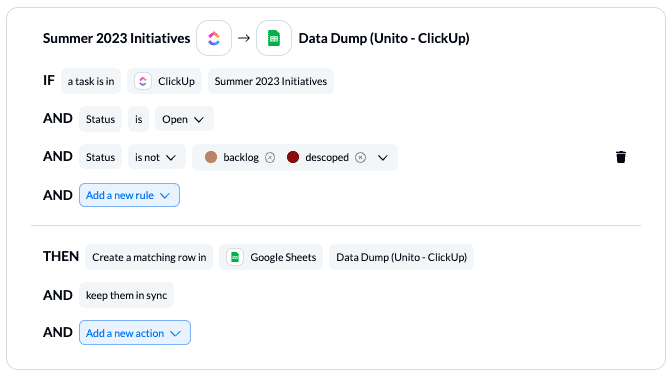Image resolution: width=672 pixels, height=383 pixels.
Task: Click the Create a matching row in chip
Action: (x=149, y=257)
